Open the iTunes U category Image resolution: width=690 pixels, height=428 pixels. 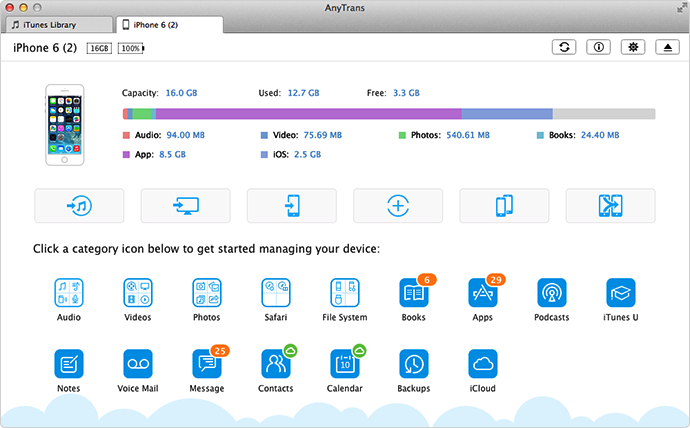coord(620,293)
